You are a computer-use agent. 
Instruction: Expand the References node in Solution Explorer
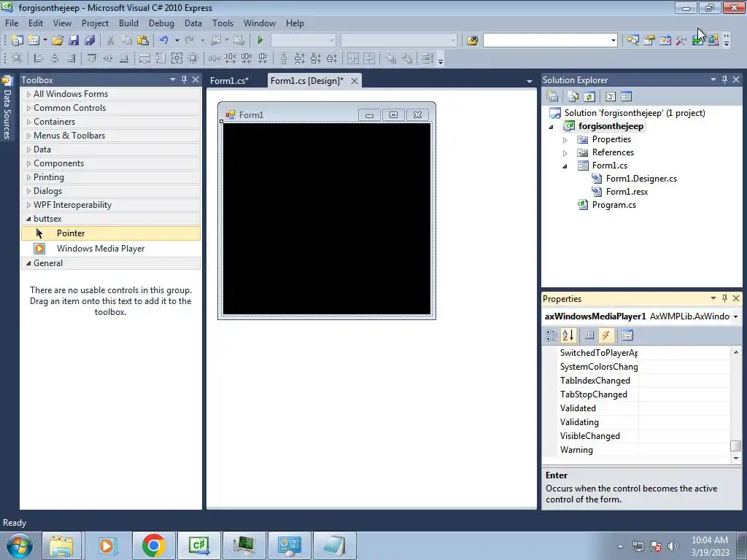565,153
